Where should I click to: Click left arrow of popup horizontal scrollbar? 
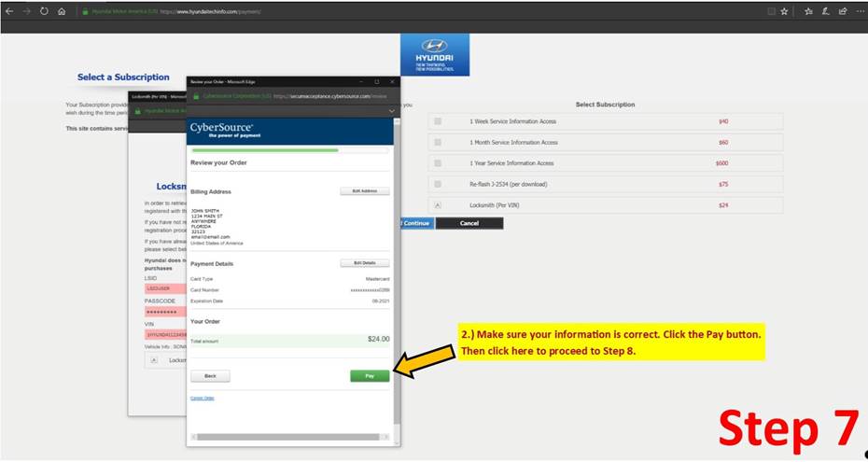pos(193,437)
